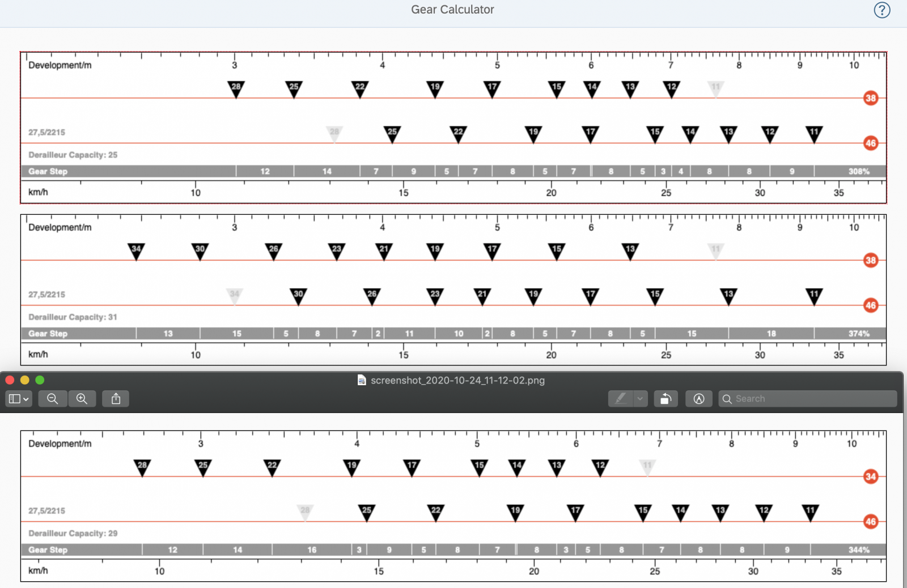Click the zoom in magnifier in Preview

coord(82,399)
